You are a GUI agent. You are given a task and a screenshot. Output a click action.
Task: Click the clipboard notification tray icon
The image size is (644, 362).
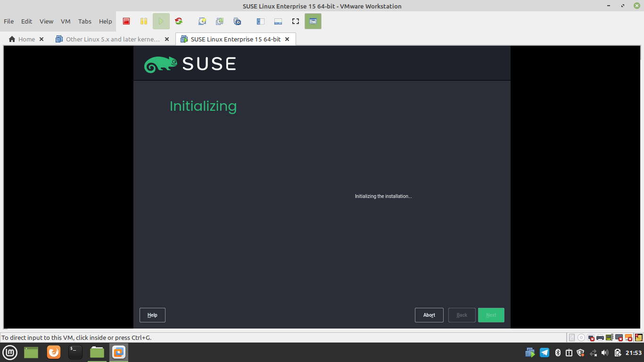tap(569, 353)
